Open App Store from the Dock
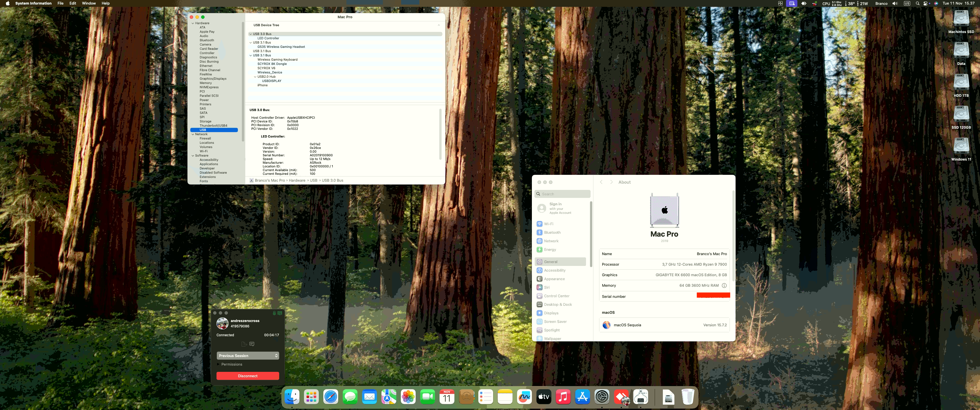 (583, 397)
